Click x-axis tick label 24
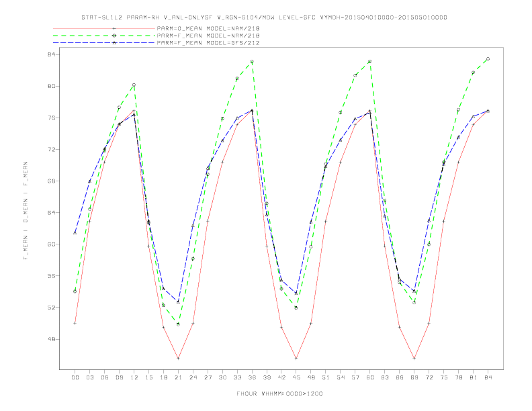 tap(193, 377)
